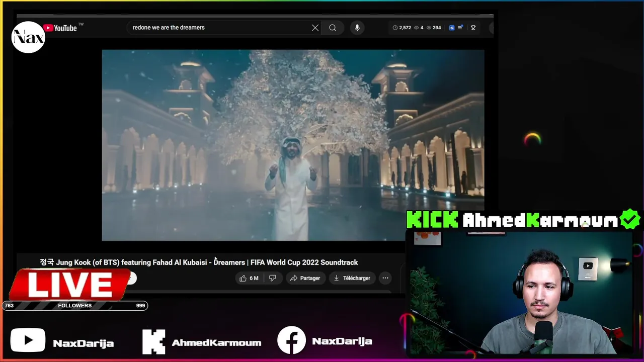Run the search with the magnifier icon
Viewport: 644px width, 362px height.
tap(333, 28)
